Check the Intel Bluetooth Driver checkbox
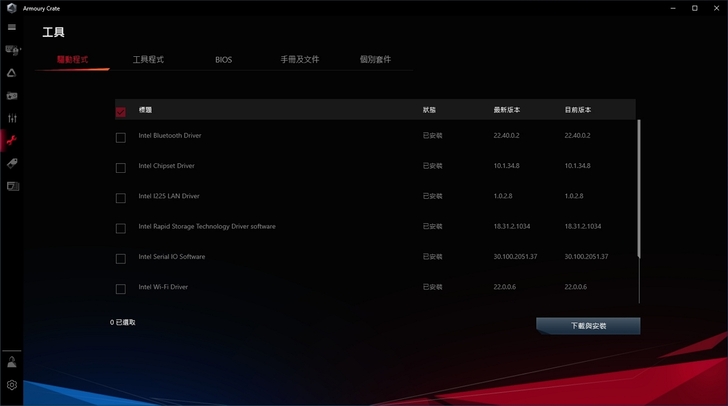The height and width of the screenshot is (406, 728). pos(121,138)
